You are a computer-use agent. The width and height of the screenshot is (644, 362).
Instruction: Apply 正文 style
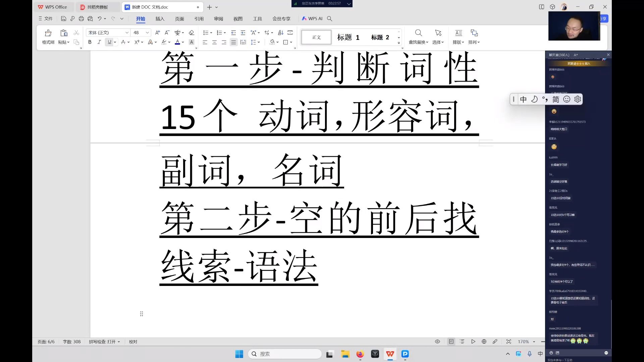(316, 37)
